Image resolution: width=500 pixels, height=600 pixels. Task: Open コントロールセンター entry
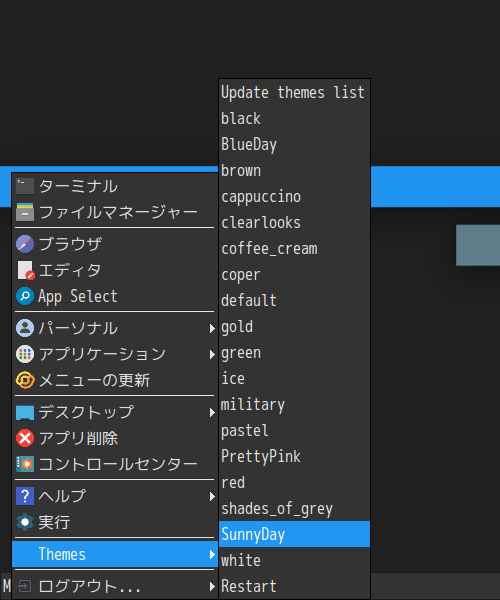coord(115,464)
